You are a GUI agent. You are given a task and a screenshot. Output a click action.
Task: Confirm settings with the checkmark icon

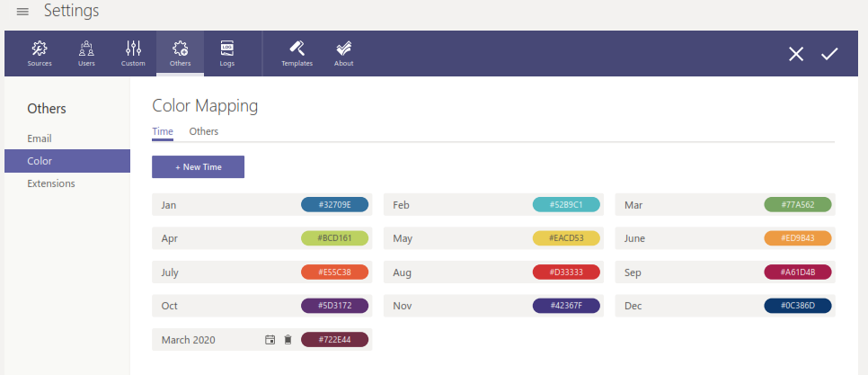(x=828, y=54)
